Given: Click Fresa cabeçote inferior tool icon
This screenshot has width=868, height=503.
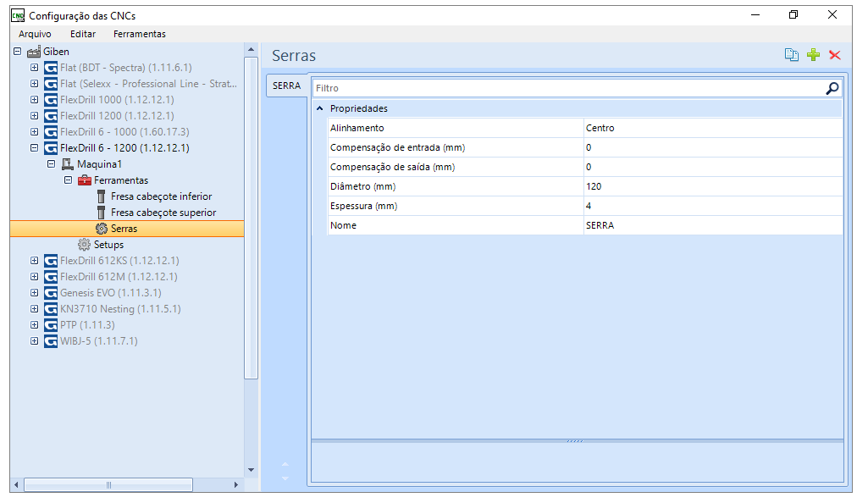Looking at the screenshot, I should point(102,196).
